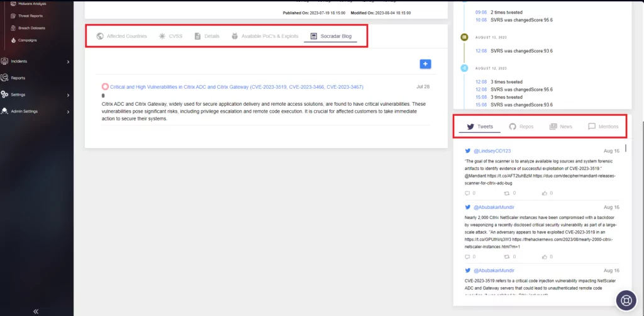The height and width of the screenshot is (316, 644).
Task: Click the GitHub icon in Repos tab
Action: point(513,127)
